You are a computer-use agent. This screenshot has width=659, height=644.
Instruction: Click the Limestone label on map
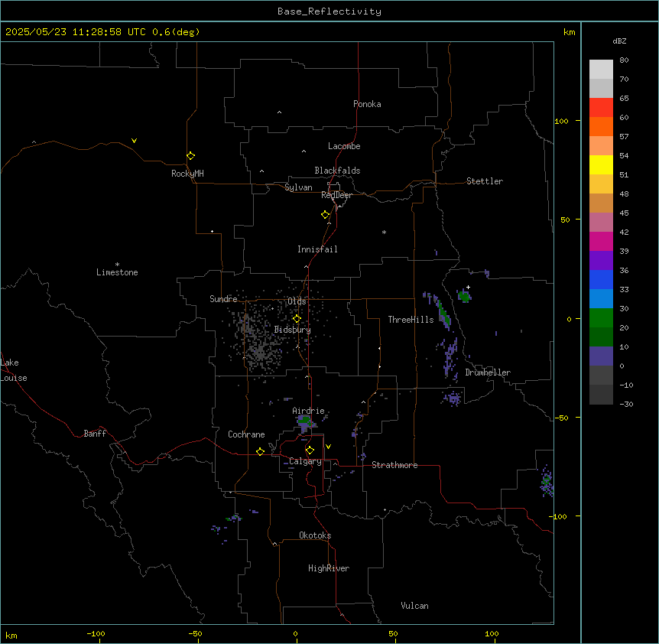coord(117,272)
